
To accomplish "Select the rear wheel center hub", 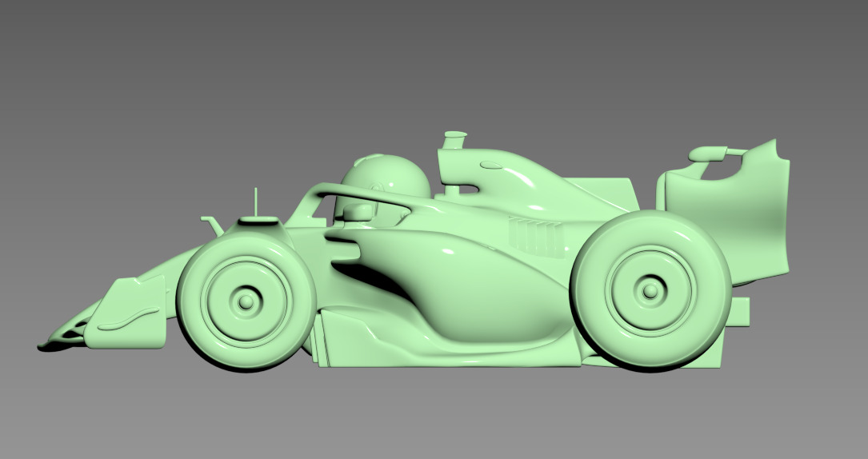I will point(650,289).
